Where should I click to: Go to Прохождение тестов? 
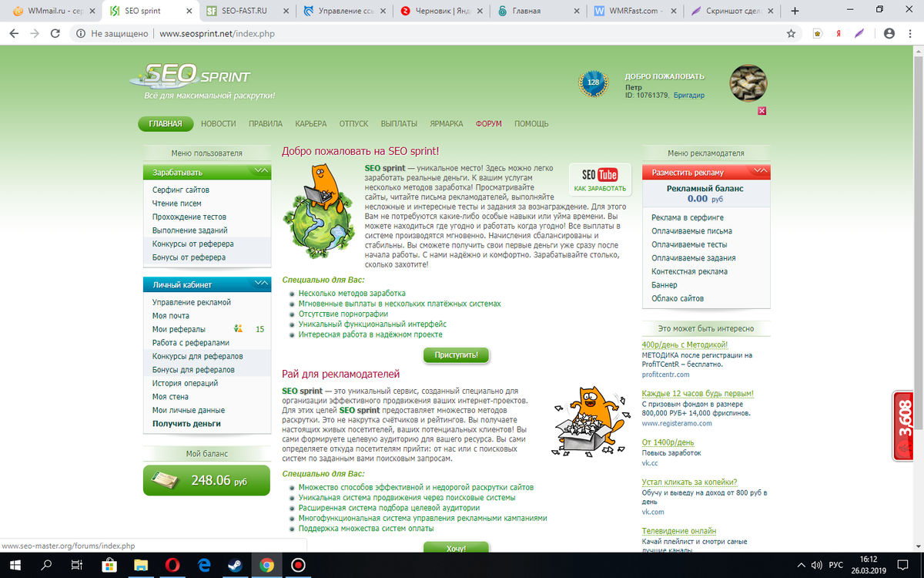tap(189, 217)
